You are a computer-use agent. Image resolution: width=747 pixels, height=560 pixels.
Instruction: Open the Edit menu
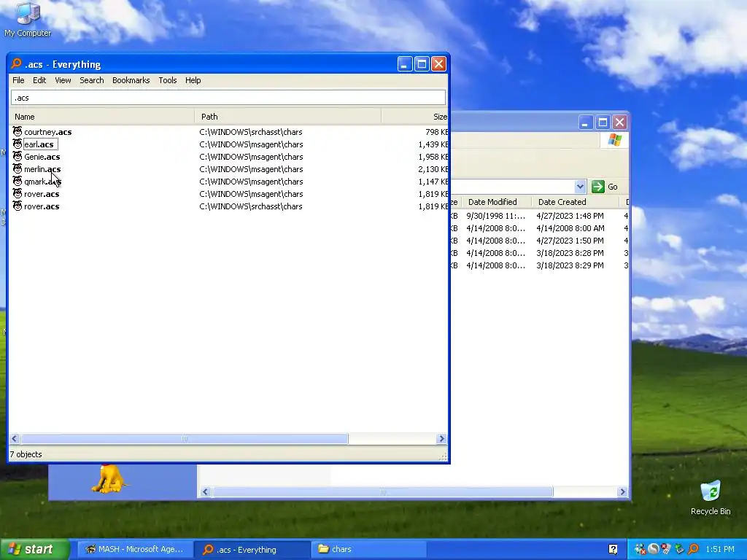(39, 80)
